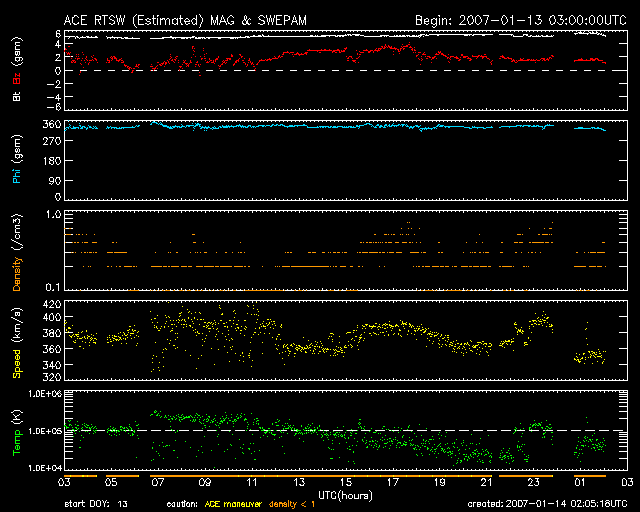Select the 01 hour tick on time axis
640x512 pixels.
tap(578, 481)
